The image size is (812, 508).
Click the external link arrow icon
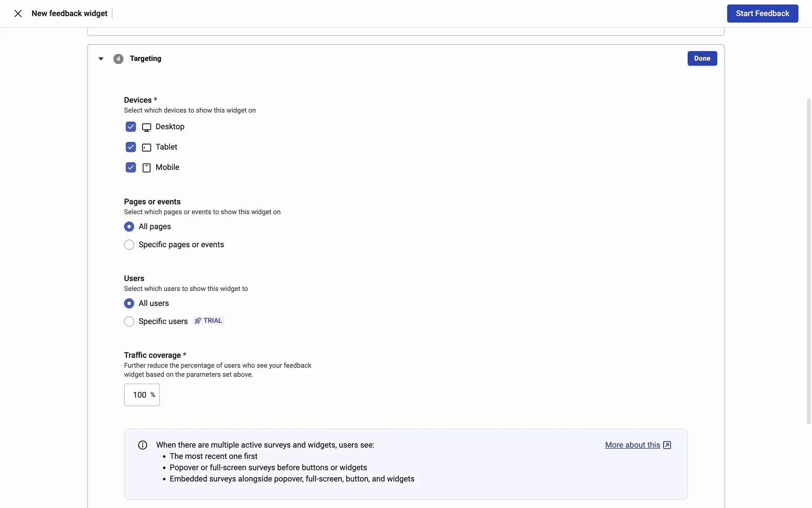pyautogui.click(x=667, y=445)
